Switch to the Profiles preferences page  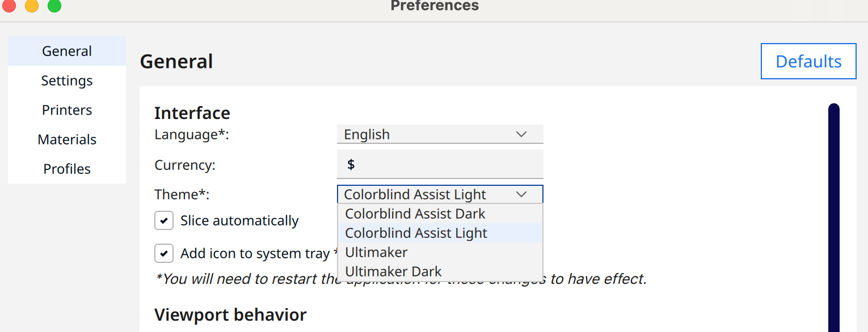(x=67, y=169)
